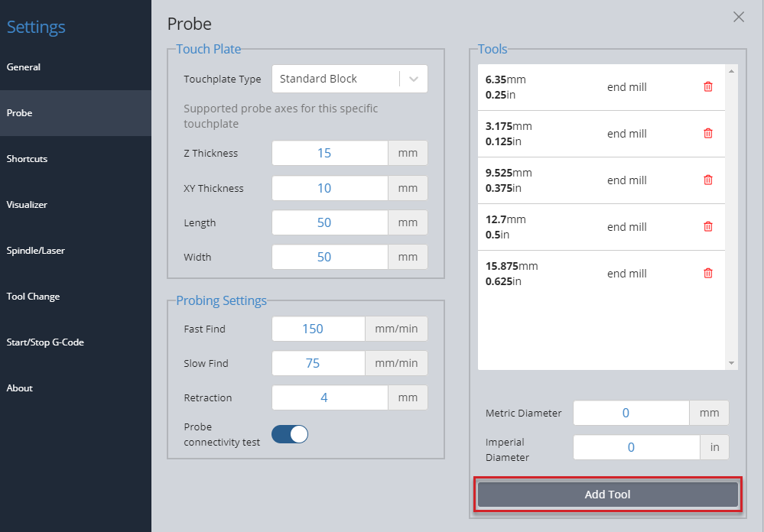Image resolution: width=764 pixels, height=532 pixels.
Task: Delete the 6.35mm end mill tool
Action: click(x=708, y=86)
